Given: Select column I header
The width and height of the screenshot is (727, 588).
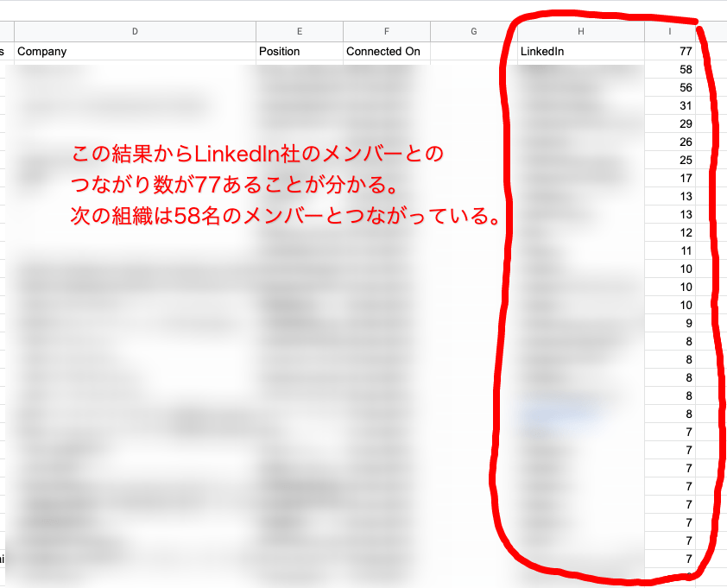Looking at the screenshot, I should (x=670, y=32).
